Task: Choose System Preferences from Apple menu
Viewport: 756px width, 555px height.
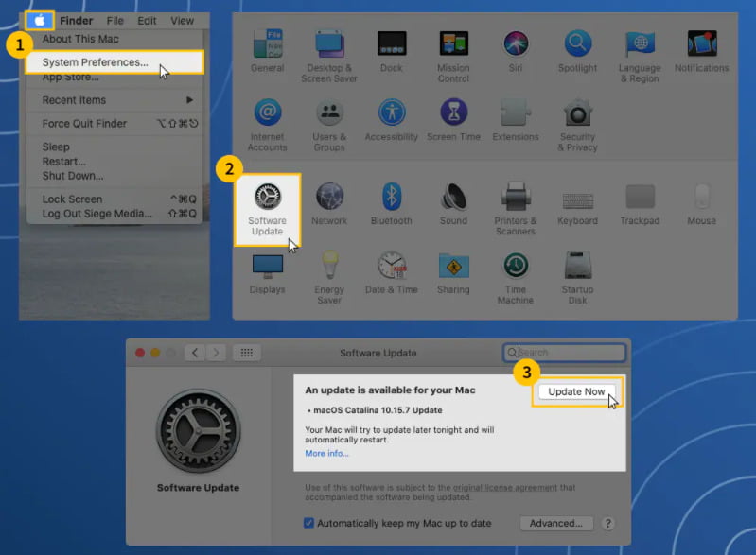Action: (114, 62)
